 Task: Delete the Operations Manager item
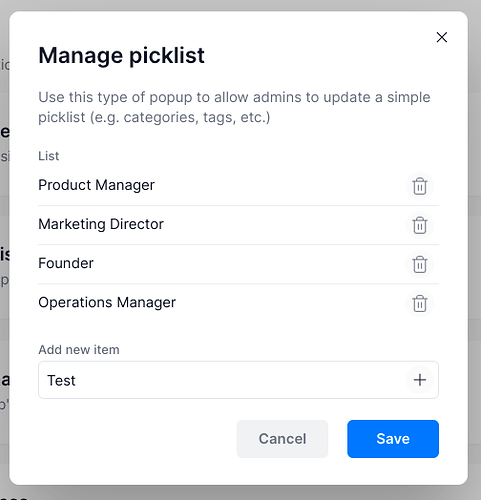tap(420, 303)
